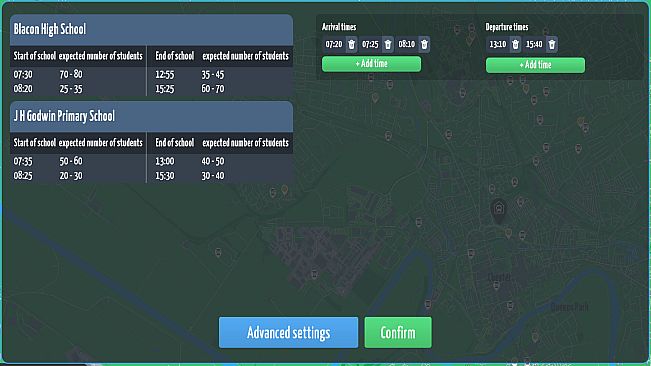Image resolution: width=651 pixels, height=366 pixels.
Task: Click the large school marker on map
Action: tap(499, 210)
